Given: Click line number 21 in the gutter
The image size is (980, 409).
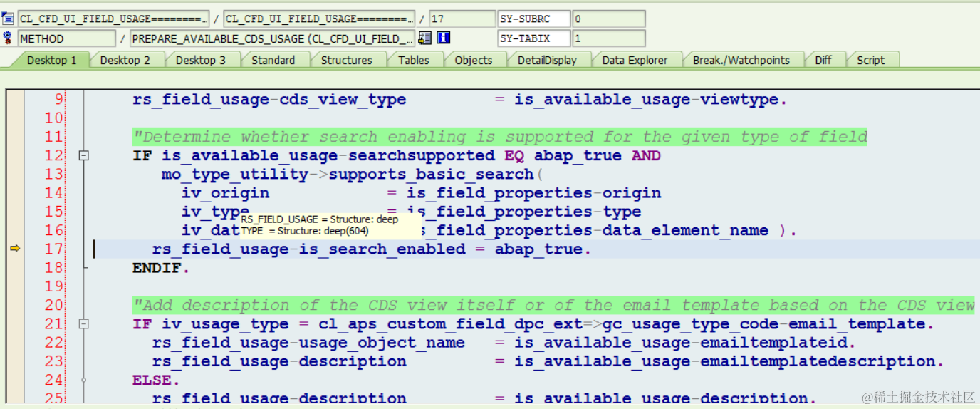Looking at the screenshot, I should tap(53, 324).
